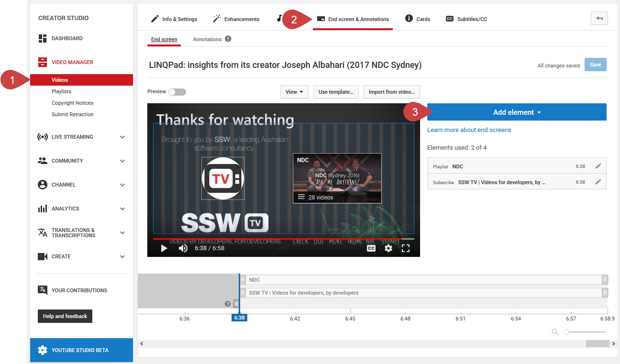Click the Use template button

point(336,92)
